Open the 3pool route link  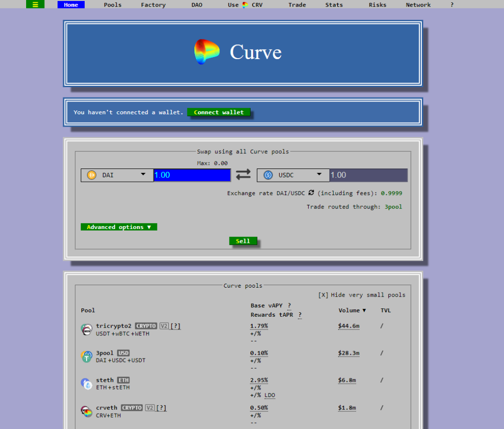[393, 207]
